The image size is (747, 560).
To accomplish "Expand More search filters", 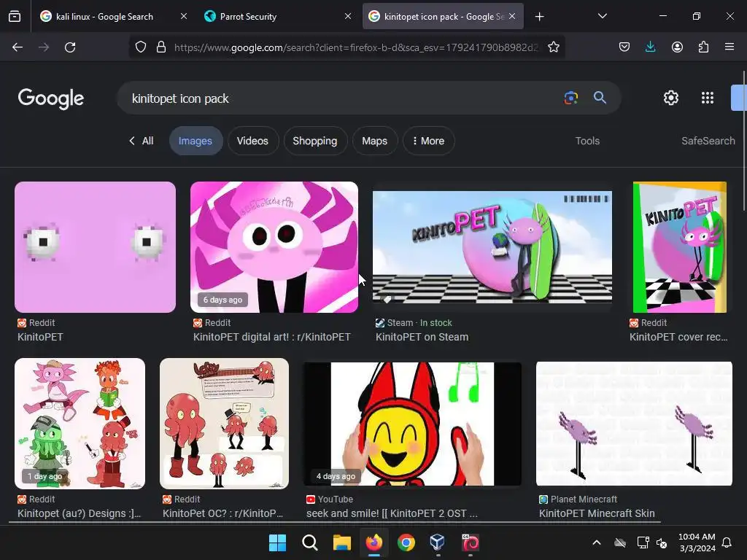I will [429, 141].
